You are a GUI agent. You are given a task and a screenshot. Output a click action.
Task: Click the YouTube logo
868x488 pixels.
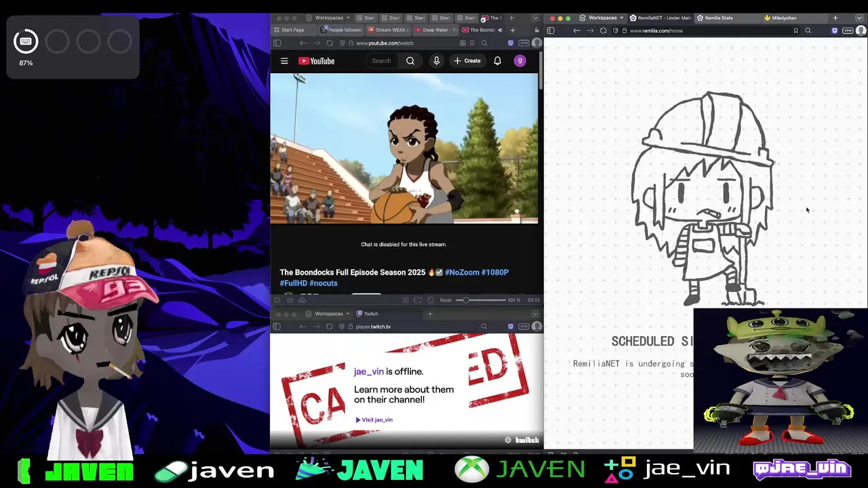[316, 61]
